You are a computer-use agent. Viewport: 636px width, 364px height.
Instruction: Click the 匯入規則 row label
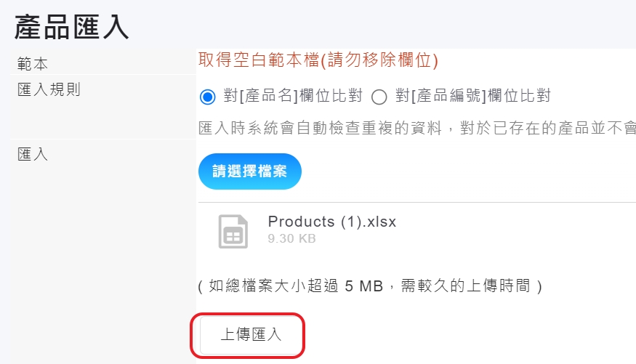pyautogui.click(x=49, y=90)
